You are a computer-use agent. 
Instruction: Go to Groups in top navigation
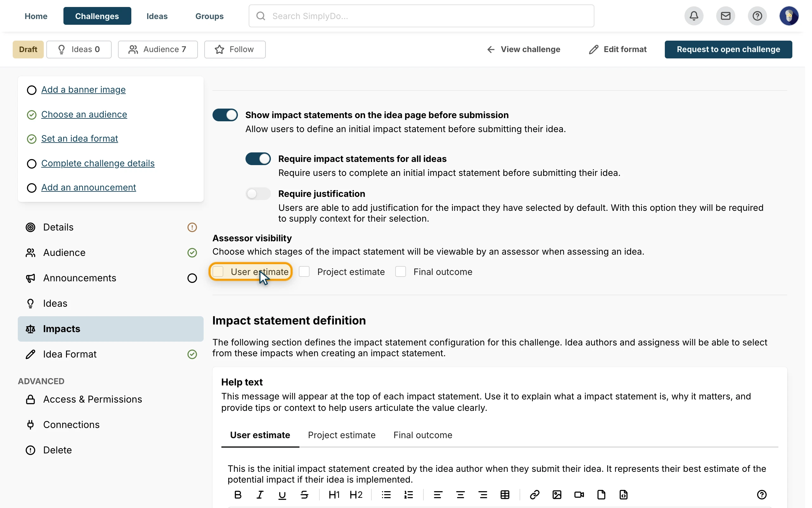209,16
